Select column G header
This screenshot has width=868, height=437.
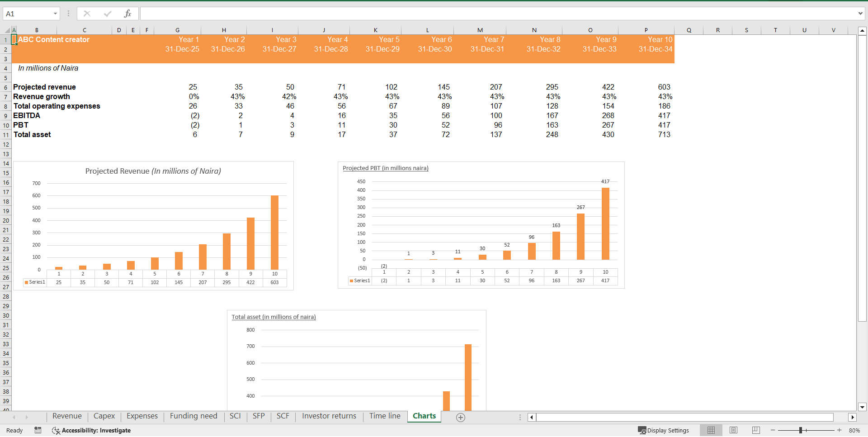pos(178,30)
